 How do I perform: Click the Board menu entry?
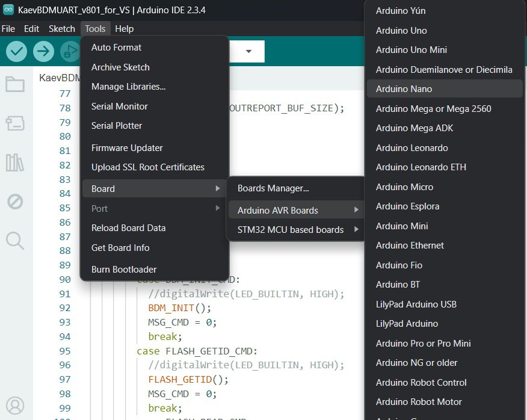[155, 189]
